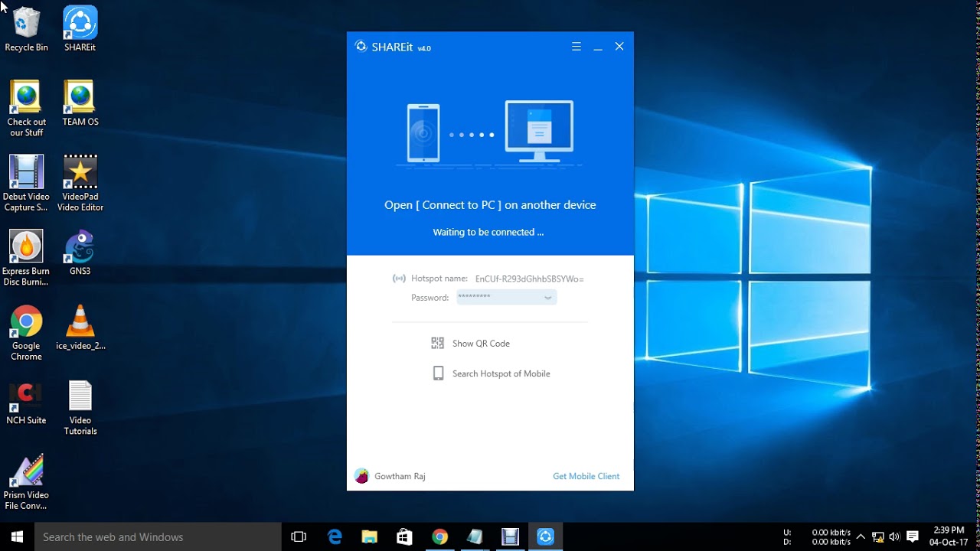Open the notebook app on taskbar

(x=475, y=537)
